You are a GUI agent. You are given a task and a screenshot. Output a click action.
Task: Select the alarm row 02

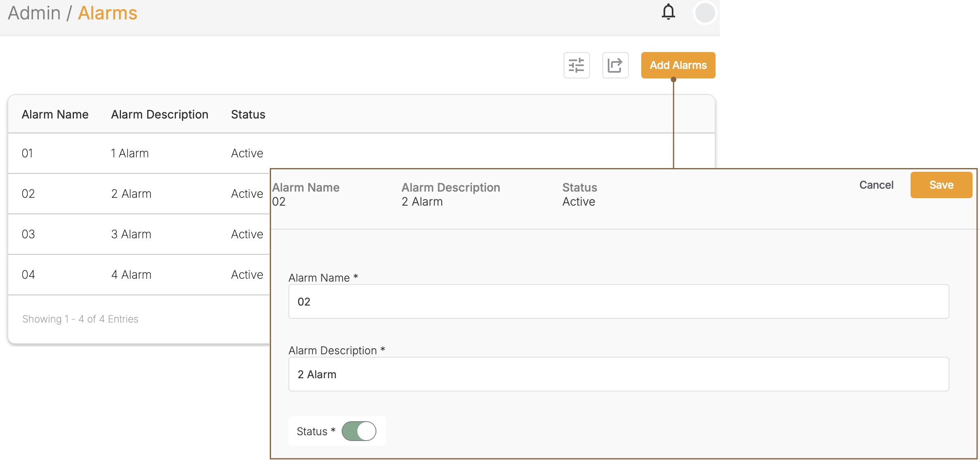coord(28,194)
